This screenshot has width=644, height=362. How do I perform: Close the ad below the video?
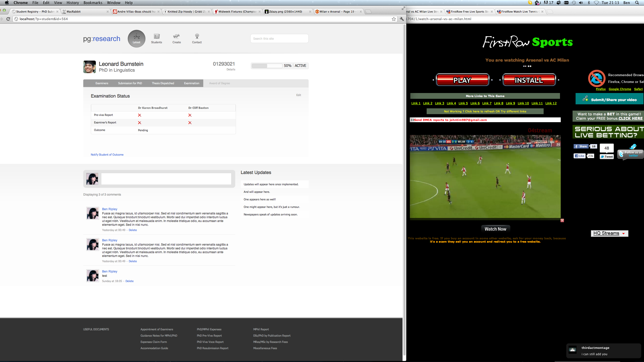(562, 220)
